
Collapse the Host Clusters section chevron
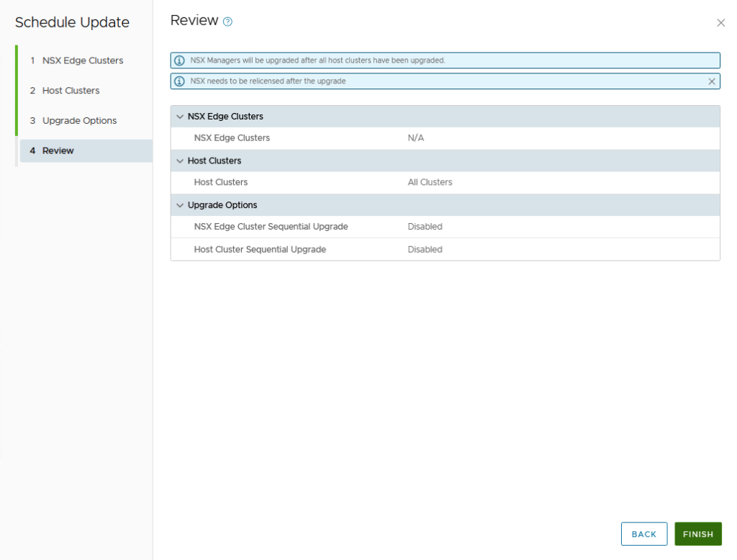click(180, 161)
